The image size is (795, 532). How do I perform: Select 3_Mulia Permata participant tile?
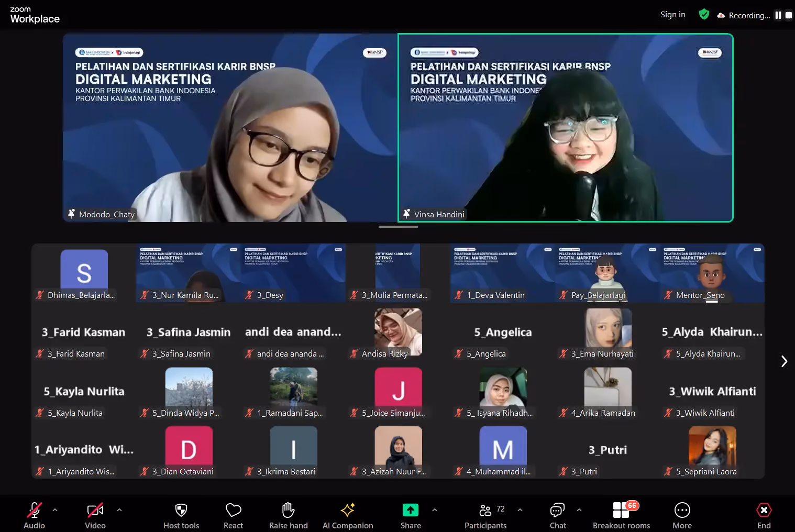point(398,273)
